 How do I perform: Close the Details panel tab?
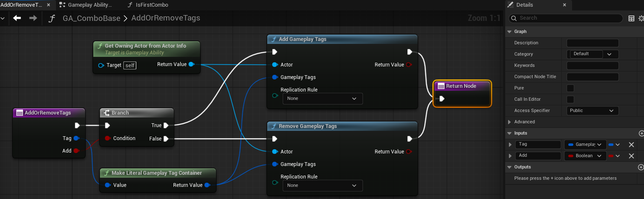point(564,5)
